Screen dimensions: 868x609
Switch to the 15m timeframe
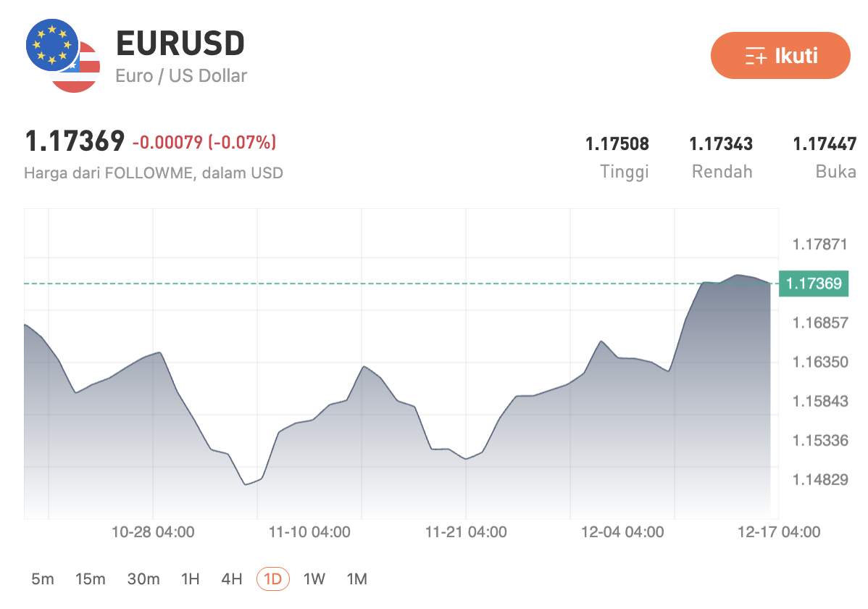pyautogui.click(x=90, y=579)
